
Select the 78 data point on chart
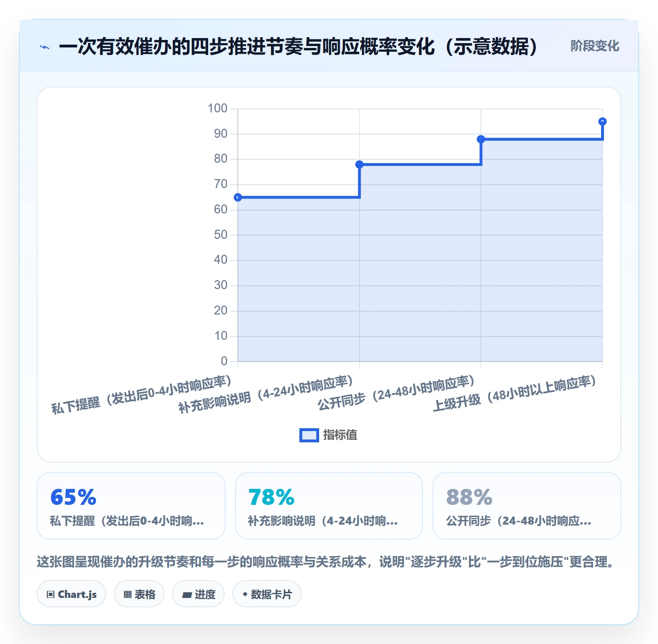[360, 165]
